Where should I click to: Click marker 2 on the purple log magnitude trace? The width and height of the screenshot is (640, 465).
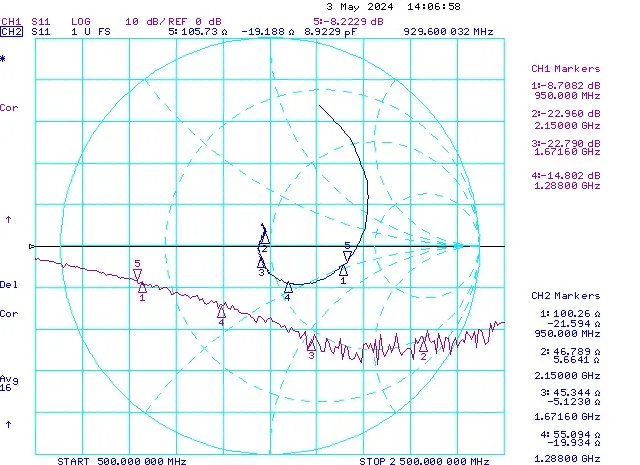point(423,344)
